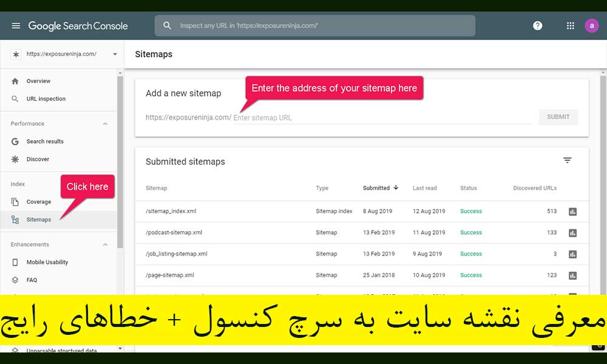Open /podcast-sitemap.xml sitemap

pos(174,232)
